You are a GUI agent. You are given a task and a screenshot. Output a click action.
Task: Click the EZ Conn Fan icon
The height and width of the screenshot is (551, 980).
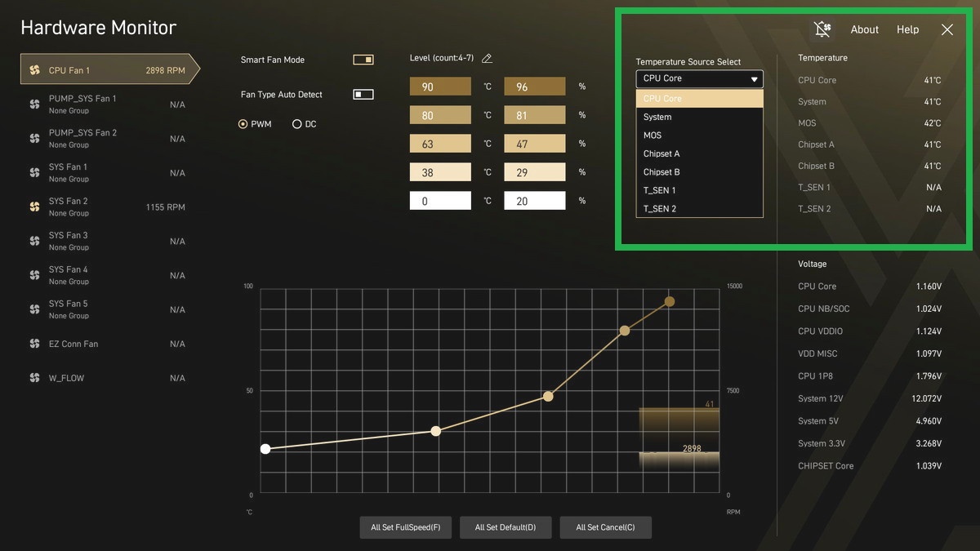34,344
